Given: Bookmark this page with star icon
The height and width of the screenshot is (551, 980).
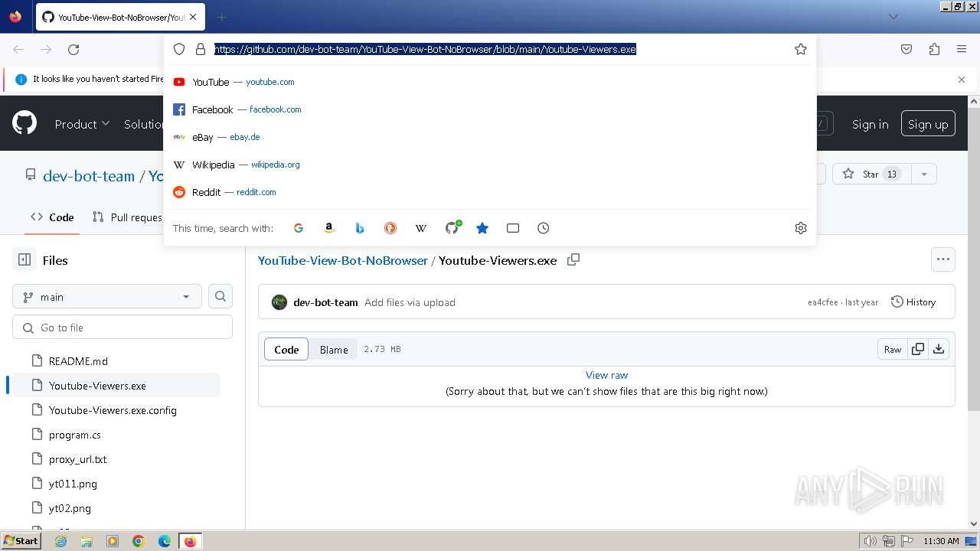Looking at the screenshot, I should click(801, 49).
